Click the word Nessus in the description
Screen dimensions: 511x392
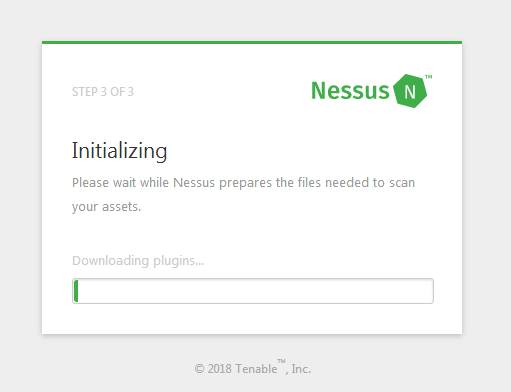(x=194, y=183)
